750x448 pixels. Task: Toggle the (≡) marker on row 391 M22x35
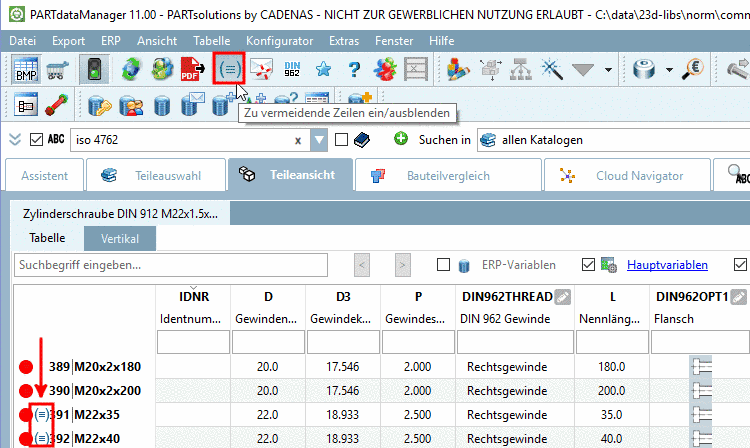pyautogui.click(x=41, y=414)
